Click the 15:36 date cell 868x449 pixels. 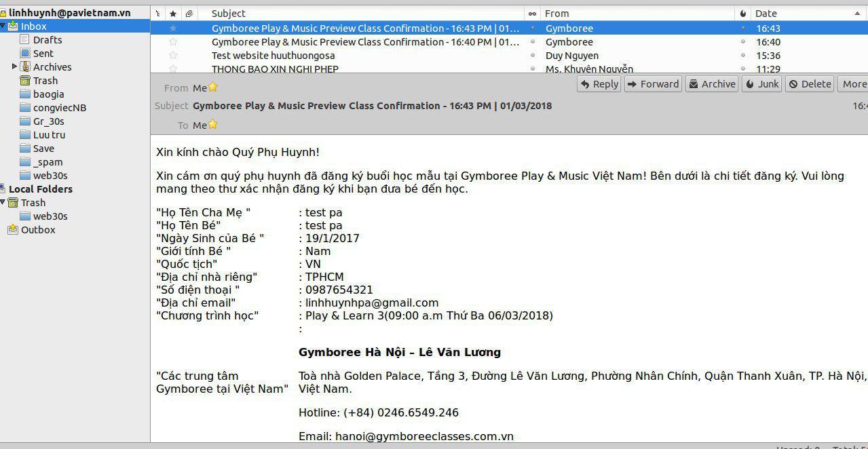[x=768, y=56]
